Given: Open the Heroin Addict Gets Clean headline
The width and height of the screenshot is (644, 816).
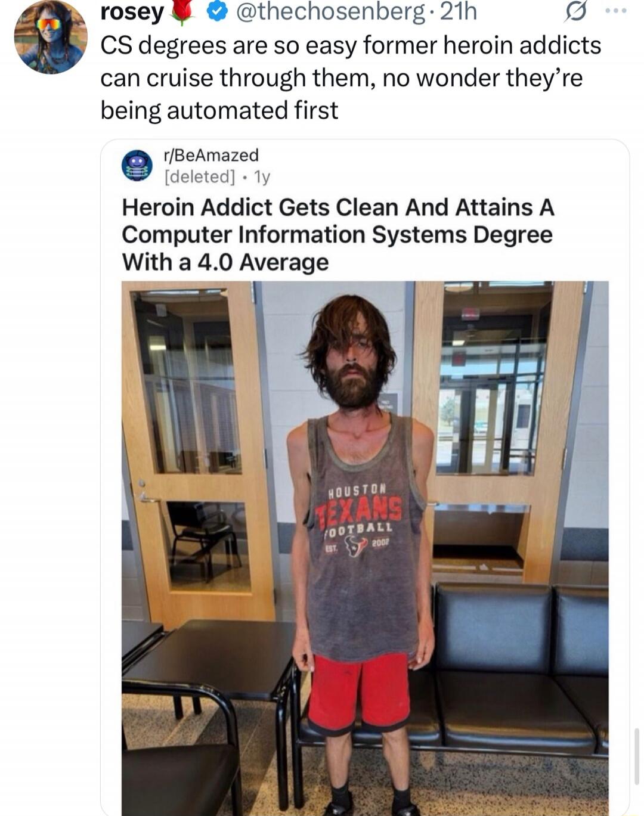Looking at the screenshot, I should coord(338,234).
